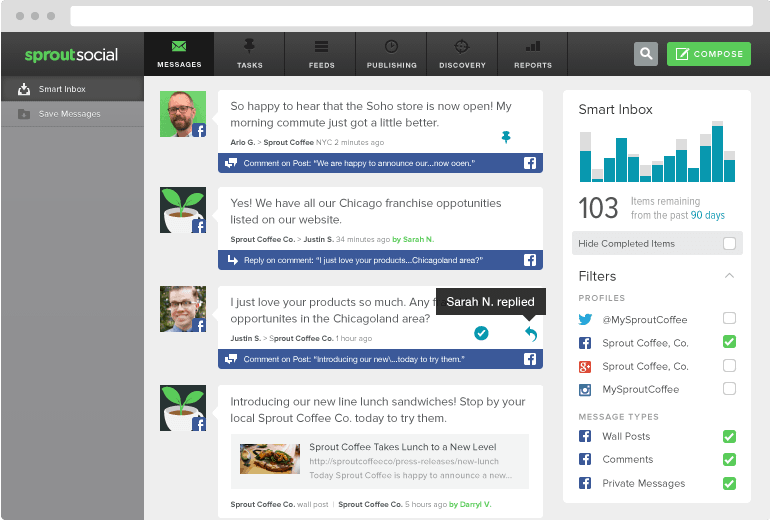Viewport: 770px width, 520px height.
Task: Click the reply arrow on Justin S.'s message
Action: click(x=531, y=334)
